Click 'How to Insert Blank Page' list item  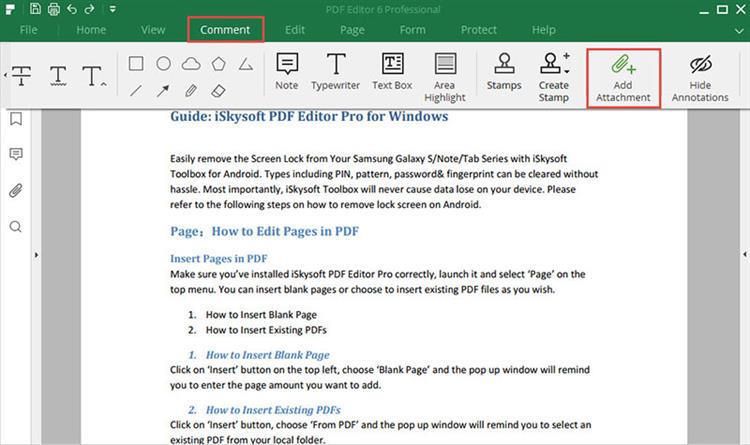(261, 315)
